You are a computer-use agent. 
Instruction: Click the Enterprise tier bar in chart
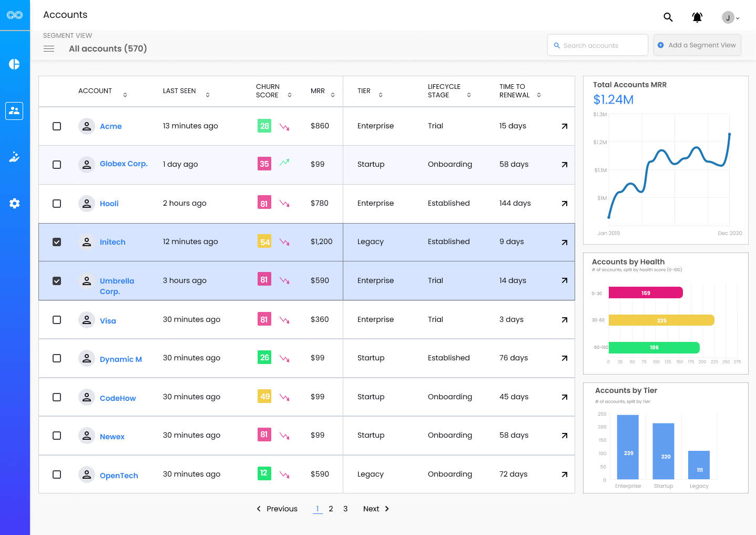tap(628, 447)
